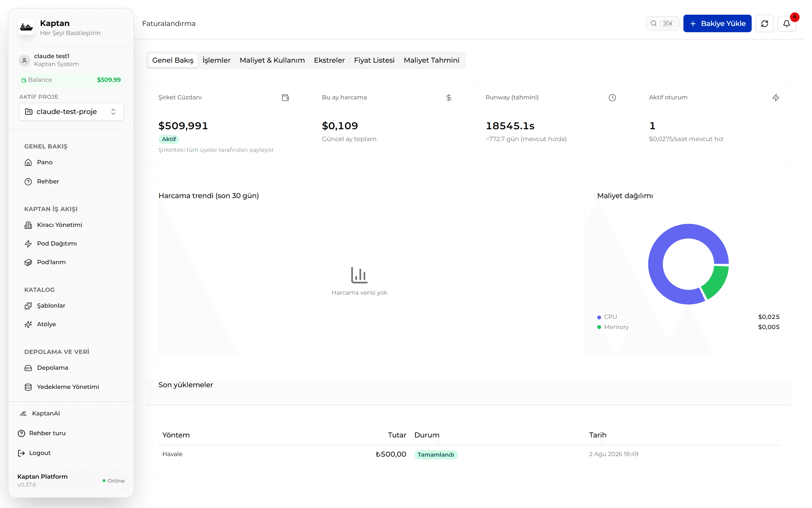Click the $509,991 wallet balance value
Image resolution: width=812 pixels, height=508 pixels.
183,126
